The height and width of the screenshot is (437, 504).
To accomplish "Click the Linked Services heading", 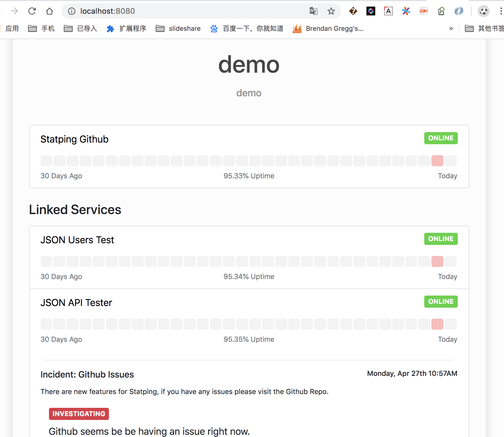I will (x=75, y=210).
